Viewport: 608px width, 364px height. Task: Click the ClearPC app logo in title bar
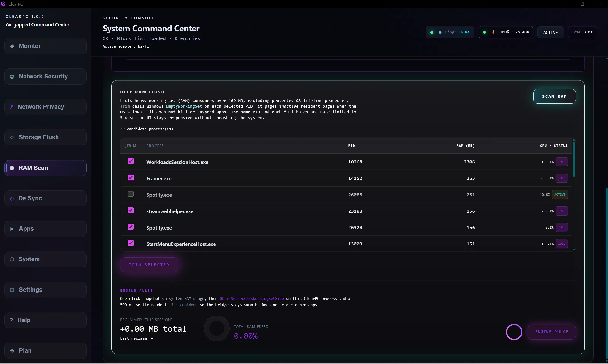pos(3,4)
